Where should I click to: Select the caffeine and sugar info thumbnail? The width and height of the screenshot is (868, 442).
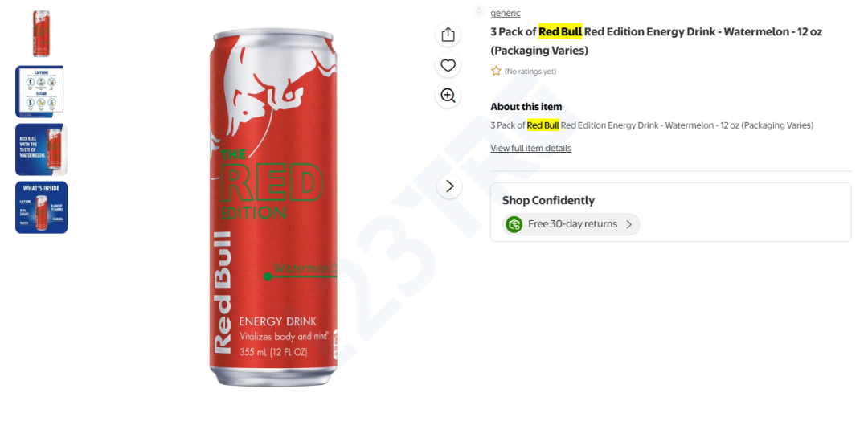[x=42, y=92]
